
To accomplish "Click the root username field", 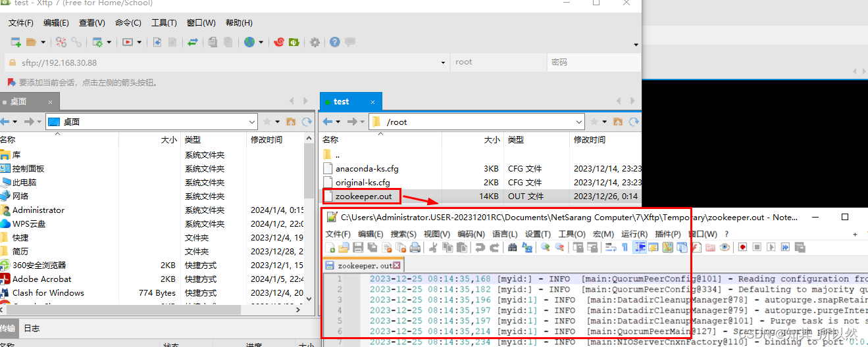I will pyautogui.click(x=499, y=62).
